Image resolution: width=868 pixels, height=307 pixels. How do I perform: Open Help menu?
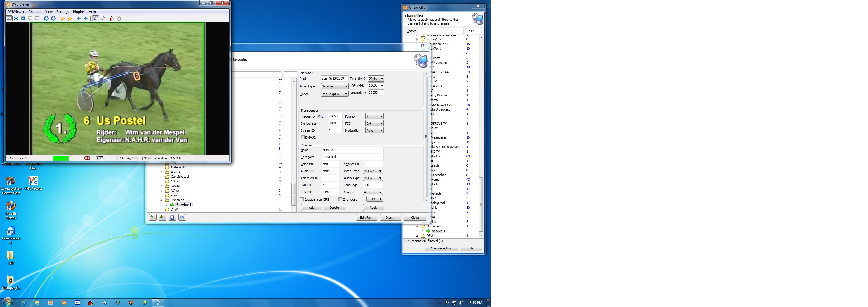92,11
